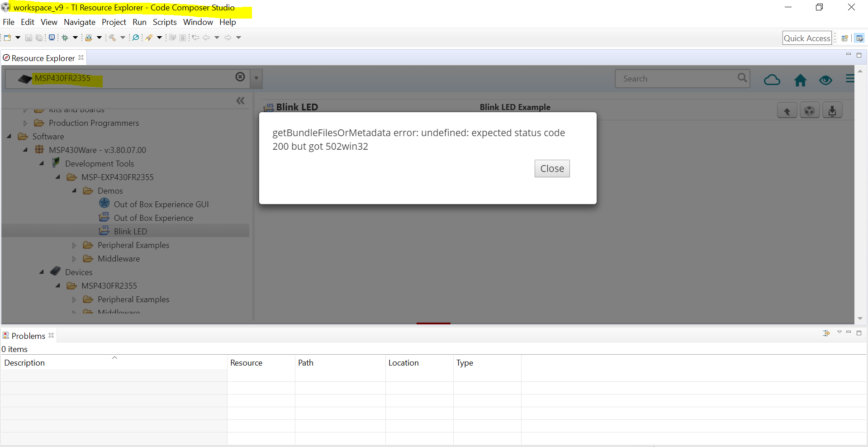This screenshot has height=447, width=868.
Task: Collapse the Devices node
Action: 42,272
